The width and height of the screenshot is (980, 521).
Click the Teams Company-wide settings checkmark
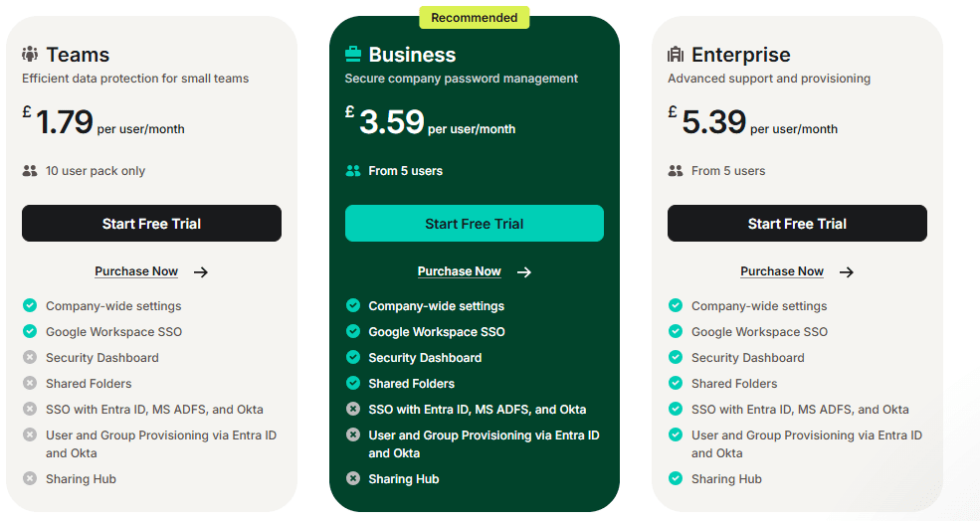pyautogui.click(x=30, y=306)
